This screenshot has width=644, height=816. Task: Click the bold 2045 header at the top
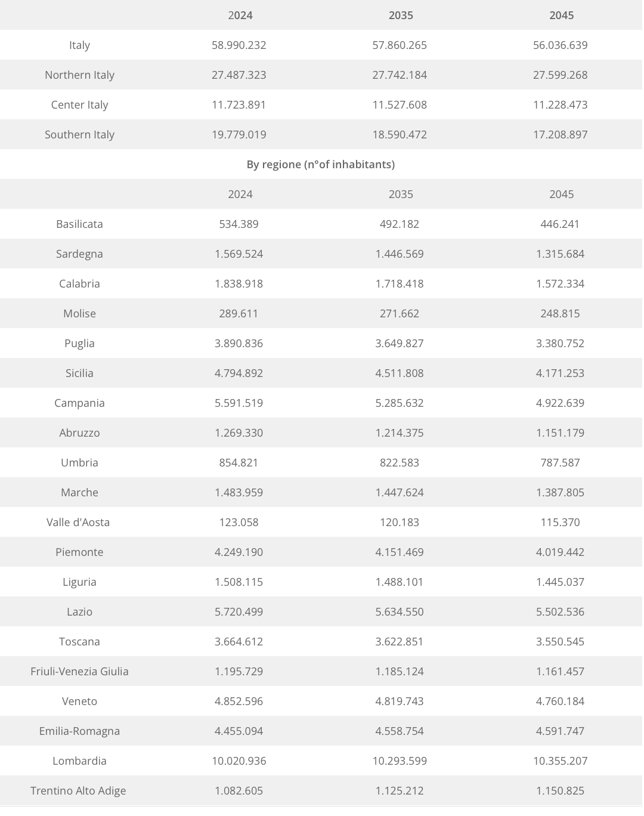(x=561, y=16)
